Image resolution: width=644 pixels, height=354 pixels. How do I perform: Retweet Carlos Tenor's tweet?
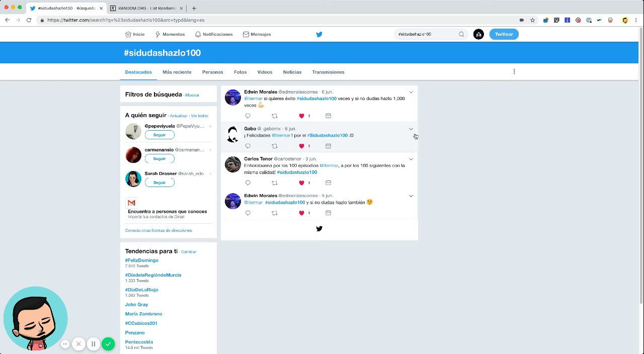pyautogui.click(x=274, y=183)
